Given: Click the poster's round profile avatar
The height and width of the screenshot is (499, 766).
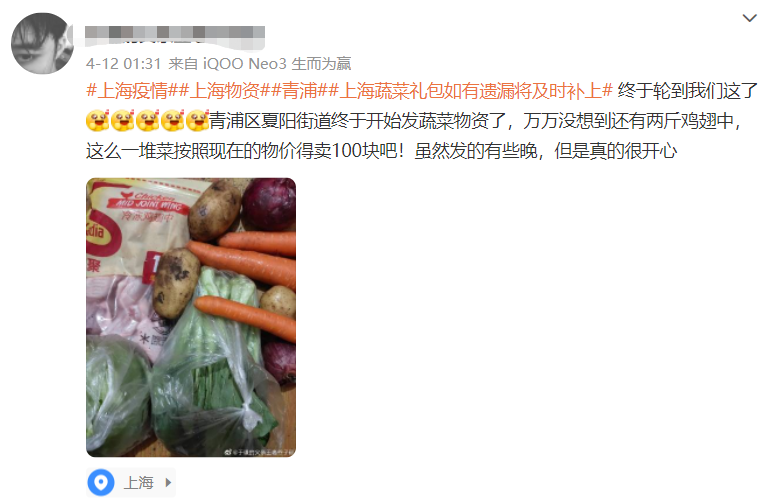Looking at the screenshot, I should click(42, 43).
